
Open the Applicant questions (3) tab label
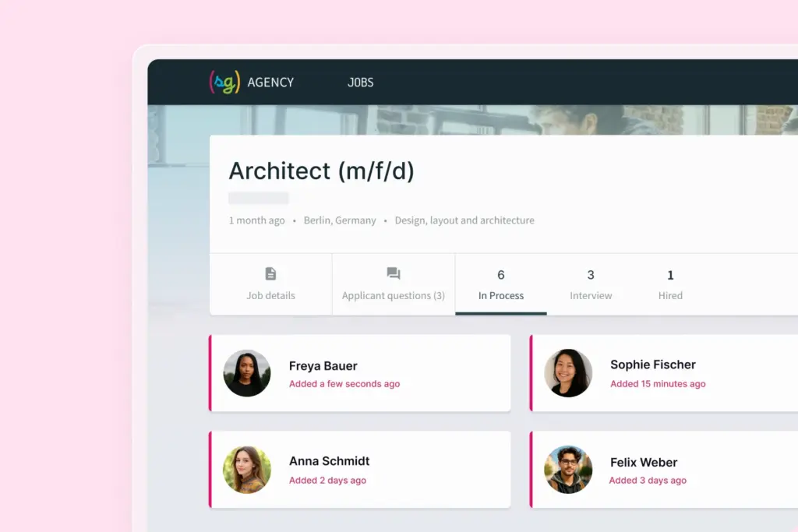click(x=394, y=296)
